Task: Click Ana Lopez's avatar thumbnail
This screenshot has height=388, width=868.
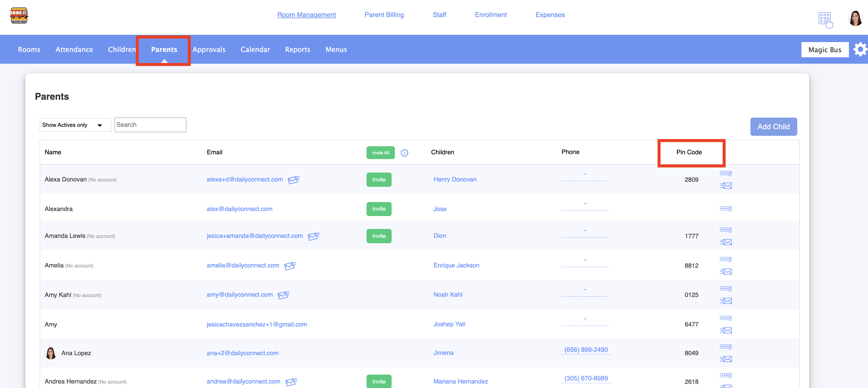Action: coord(50,353)
